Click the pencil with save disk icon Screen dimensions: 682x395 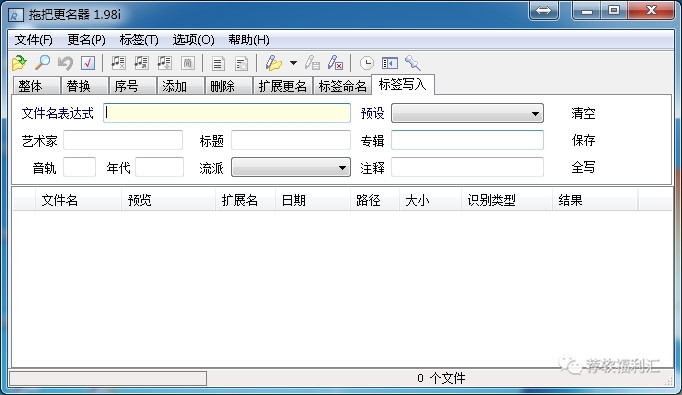click(x=312, y=63)
